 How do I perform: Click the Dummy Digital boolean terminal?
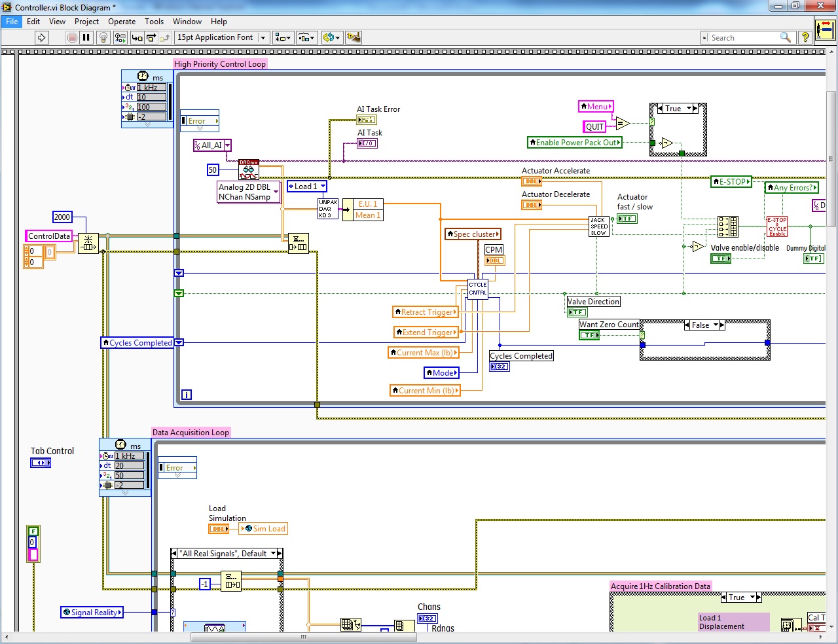813,259
